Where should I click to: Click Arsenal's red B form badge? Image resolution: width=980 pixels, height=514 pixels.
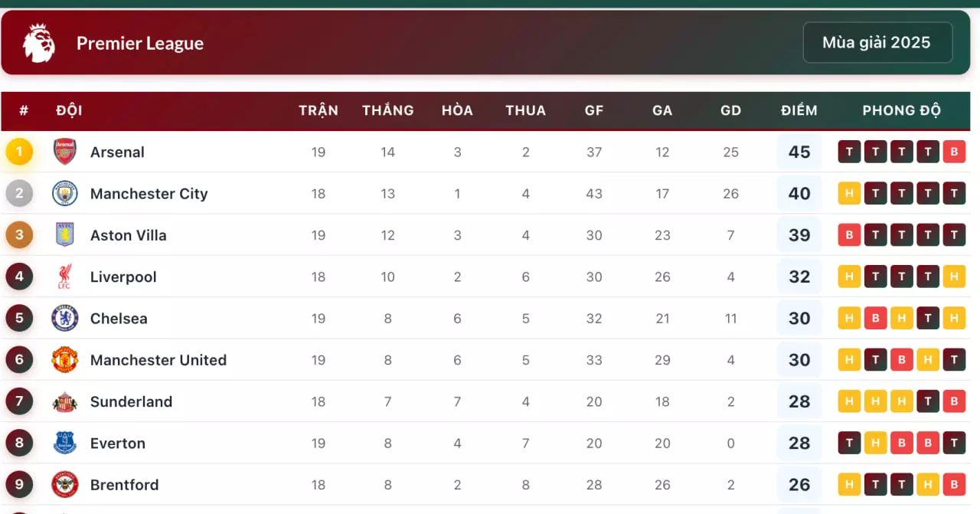tap(953, 152)
